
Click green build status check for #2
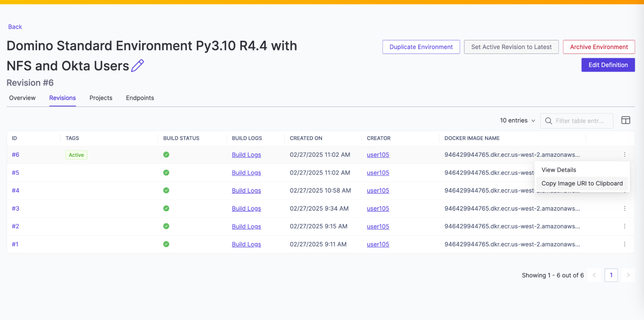166,226
